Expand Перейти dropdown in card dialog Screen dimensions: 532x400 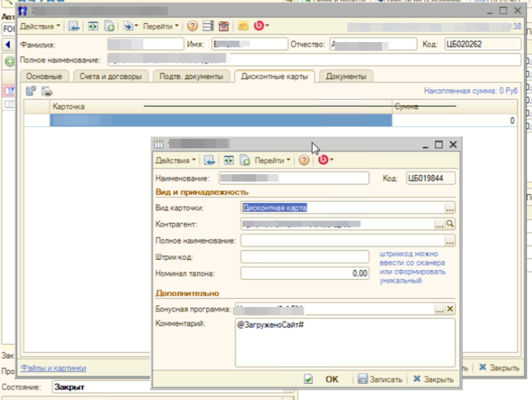click(272, 160)
